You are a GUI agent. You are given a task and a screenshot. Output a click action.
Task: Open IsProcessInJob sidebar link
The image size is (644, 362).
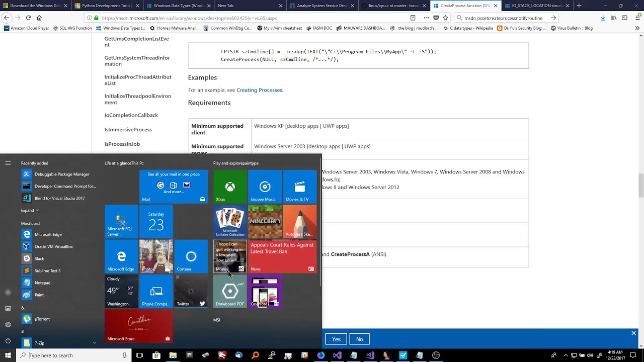click(122, 144)
